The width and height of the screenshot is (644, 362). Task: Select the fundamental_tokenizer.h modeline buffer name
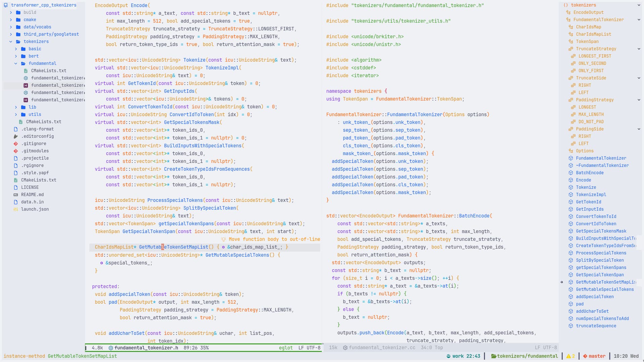(x=146, y=348)
